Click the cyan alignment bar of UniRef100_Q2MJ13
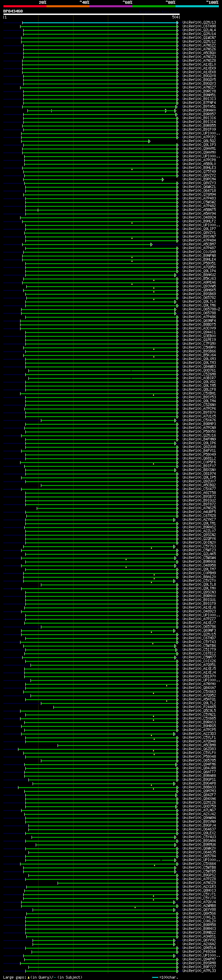 coord(100,23)
